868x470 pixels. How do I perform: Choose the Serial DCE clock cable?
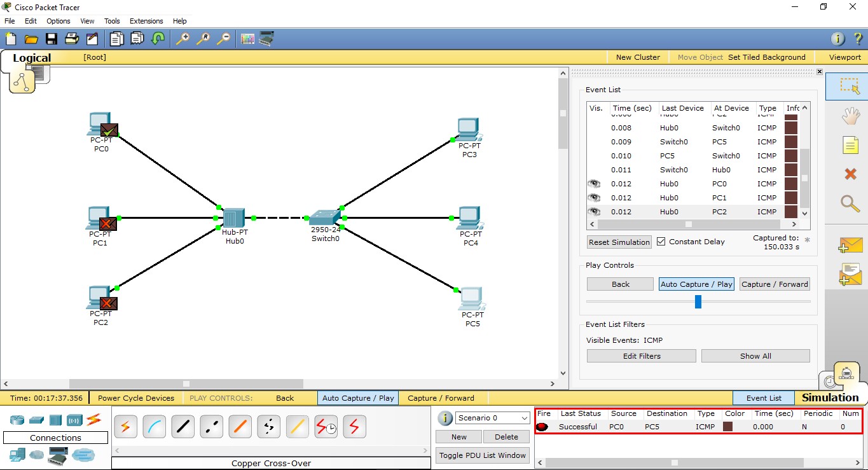326,427
